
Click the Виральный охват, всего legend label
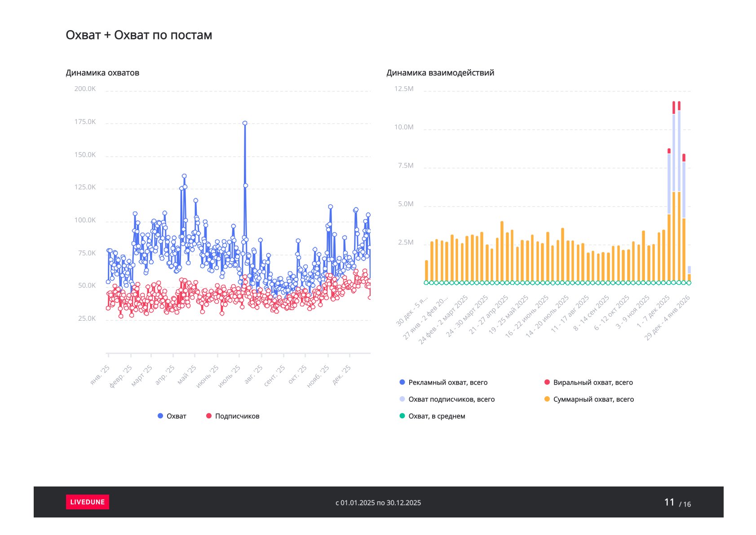coord(592,382)
